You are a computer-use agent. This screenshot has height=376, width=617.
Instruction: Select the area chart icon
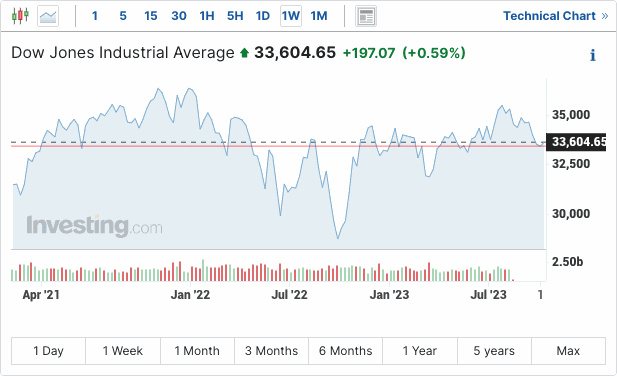coord(48,16)
